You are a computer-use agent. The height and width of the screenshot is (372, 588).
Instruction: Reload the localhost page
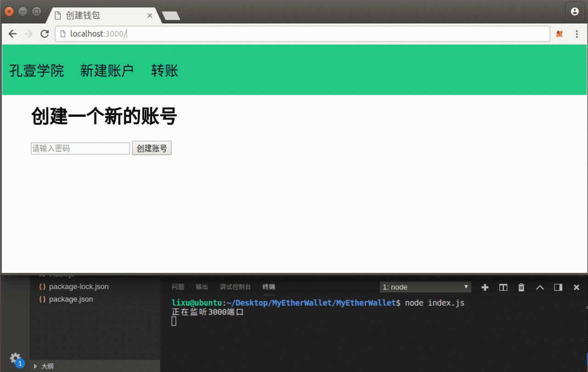pyautogui.click(x=45, y=34)
